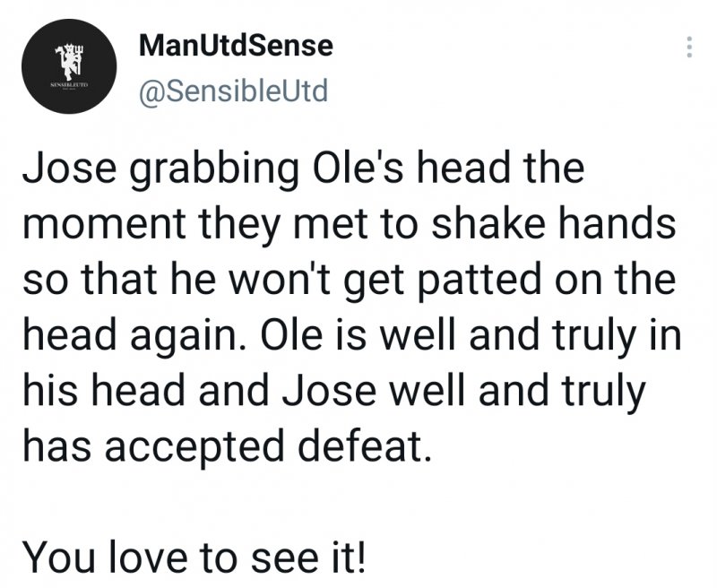Screen dimensions: 717x588
Task: Click the closing line "You love to see it!"
Action: pyautogui.click(x=194, y=560)
